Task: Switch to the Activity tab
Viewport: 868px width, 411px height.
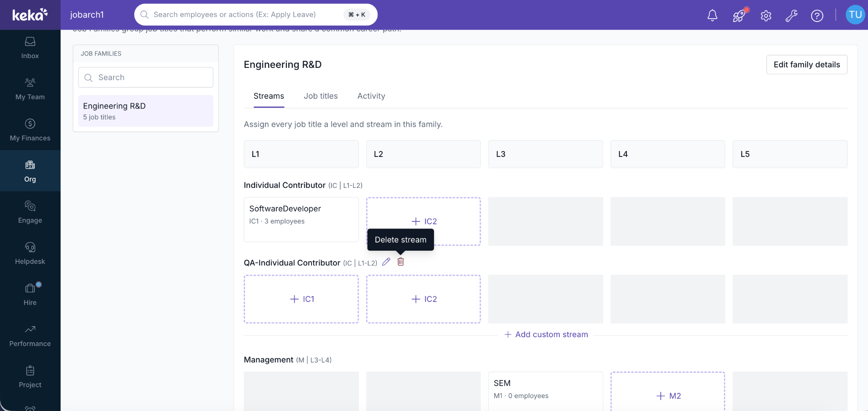Action: [x=371, y=96]
